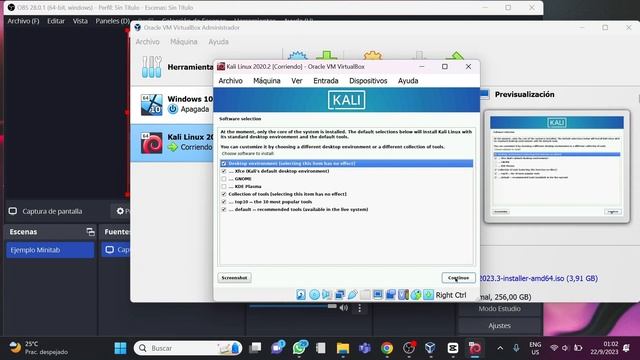640x360 pixels.
Task: Click the VirtualBox cube taskbar icon
Action: [x=430, y=348]
